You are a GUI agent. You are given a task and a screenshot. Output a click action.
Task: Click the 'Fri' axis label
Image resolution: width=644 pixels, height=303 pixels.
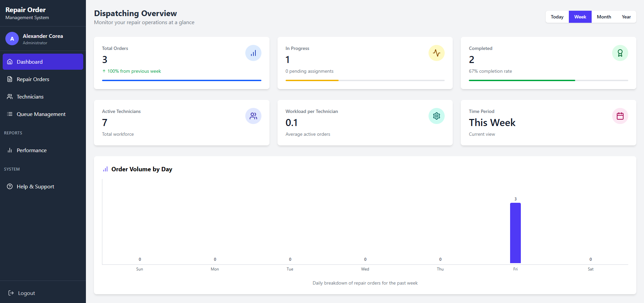(515, 269)
